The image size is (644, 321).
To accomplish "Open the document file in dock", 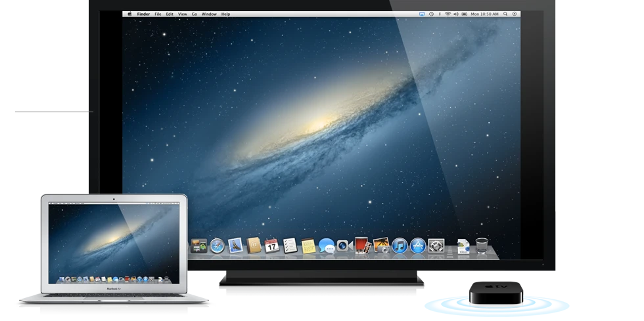I will click(x=463, y=246).
